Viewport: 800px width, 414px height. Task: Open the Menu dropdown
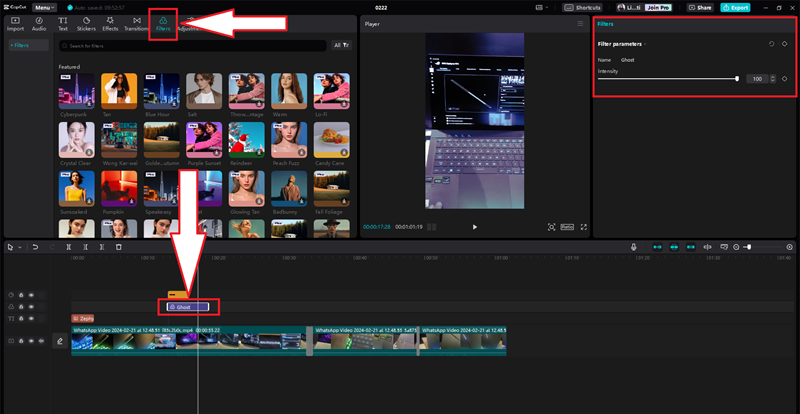[45, 7]
